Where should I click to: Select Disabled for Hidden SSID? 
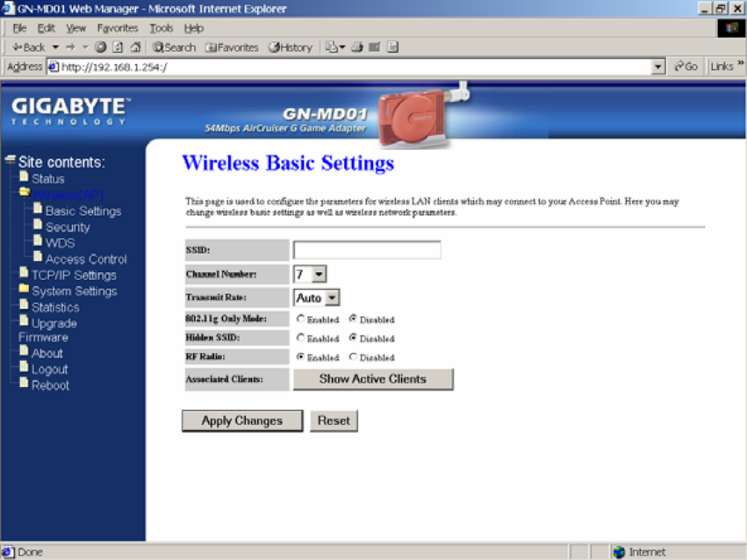click(353, 338)
